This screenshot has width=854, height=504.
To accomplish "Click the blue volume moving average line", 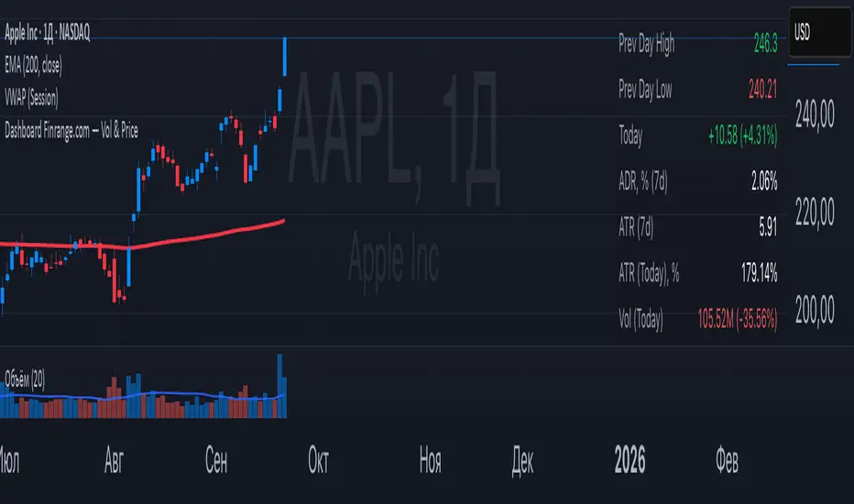I will pyautogui.click(x=163, y=393).
